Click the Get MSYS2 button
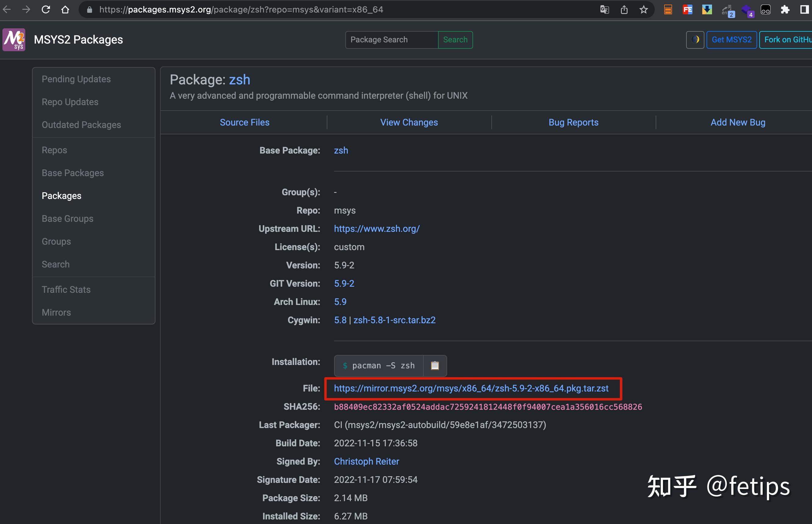The width and height of the screenshot is (812, 524). coord(731,40)
